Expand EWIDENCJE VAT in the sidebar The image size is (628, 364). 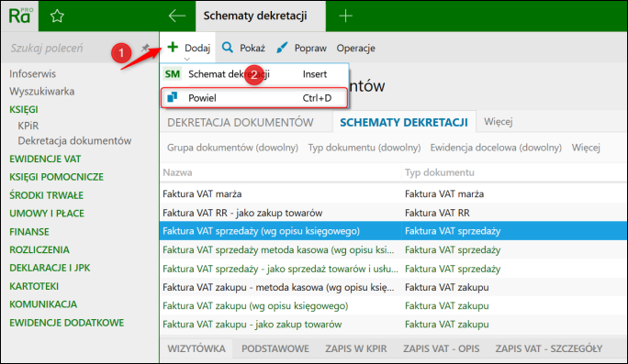pos(45,160)
